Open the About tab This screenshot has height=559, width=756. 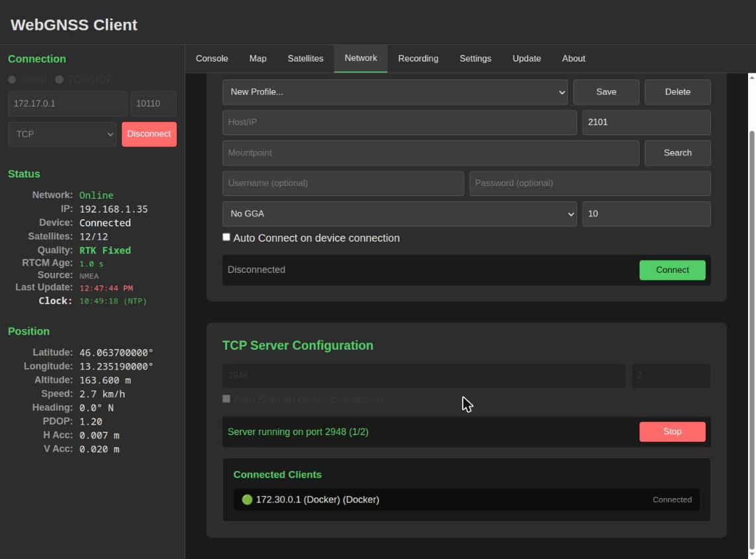573,58
